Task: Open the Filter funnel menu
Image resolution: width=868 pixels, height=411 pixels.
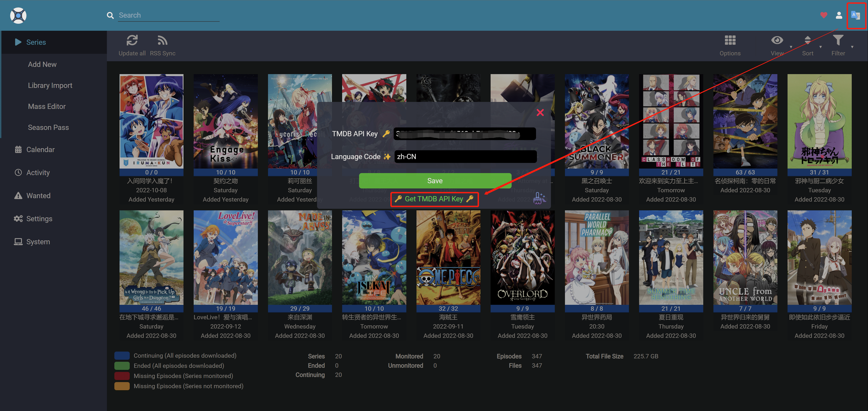Action: click(x=838, y=40)
